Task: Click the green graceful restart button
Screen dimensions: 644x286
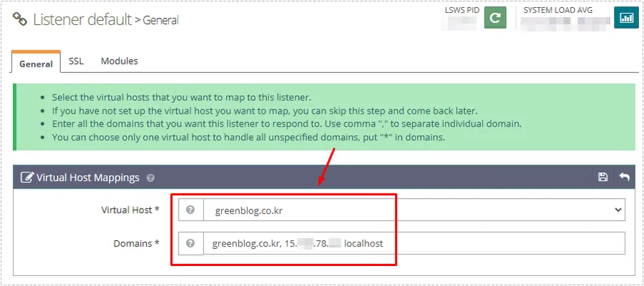Action: 495,17
